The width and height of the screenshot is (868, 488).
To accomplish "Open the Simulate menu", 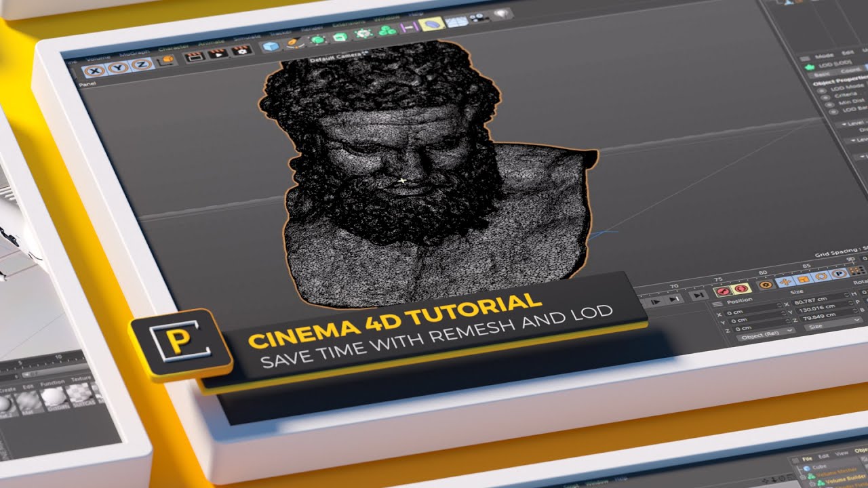I will pos(247,38).
